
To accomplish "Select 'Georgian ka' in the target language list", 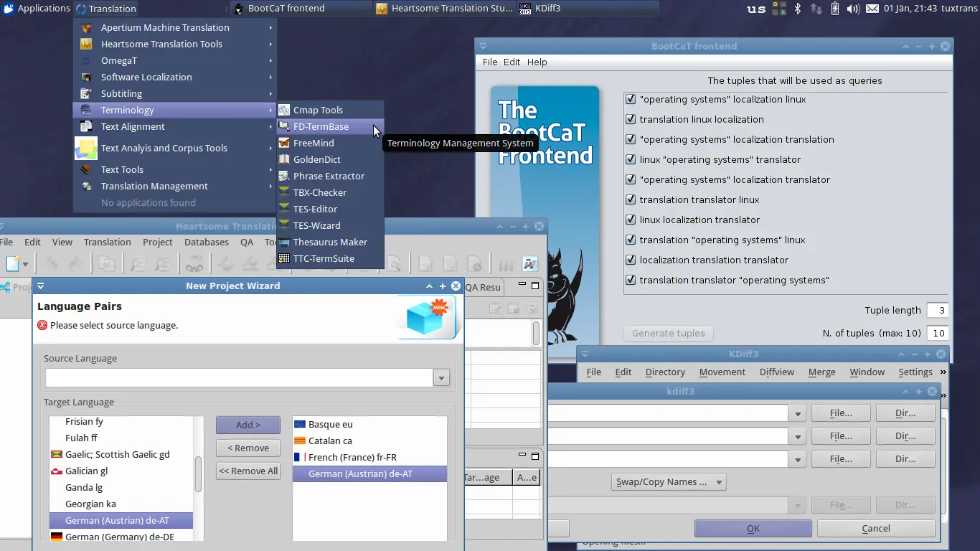I will [x=121, y=504].
